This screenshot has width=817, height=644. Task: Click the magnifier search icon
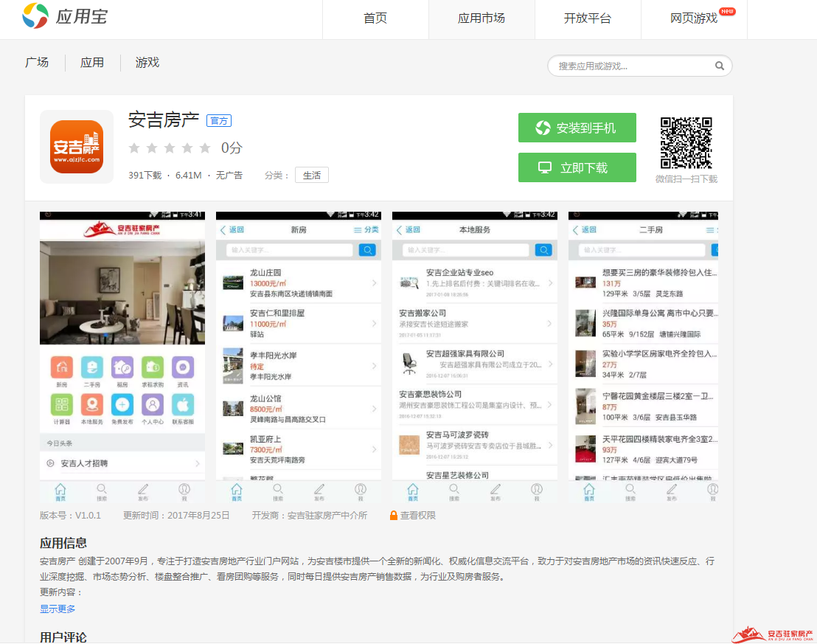pyautogui.click(x=720, y=66)
